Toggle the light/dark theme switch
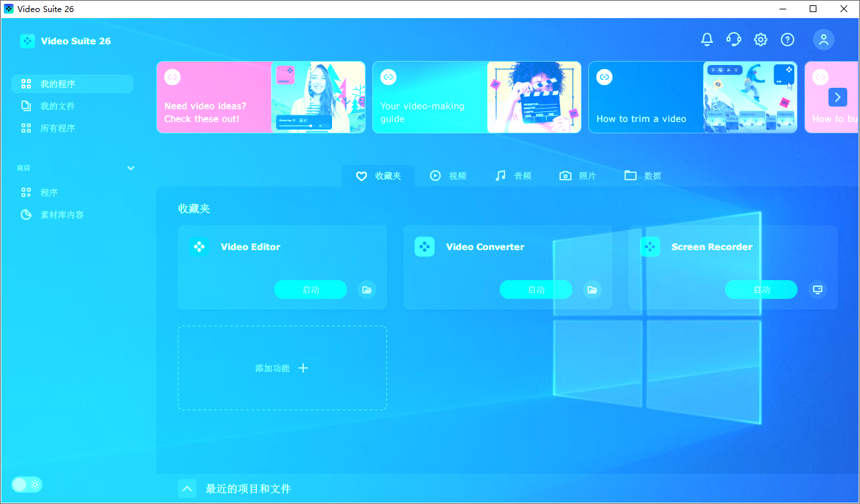The image size is (860, 504). tap(27, 485)
